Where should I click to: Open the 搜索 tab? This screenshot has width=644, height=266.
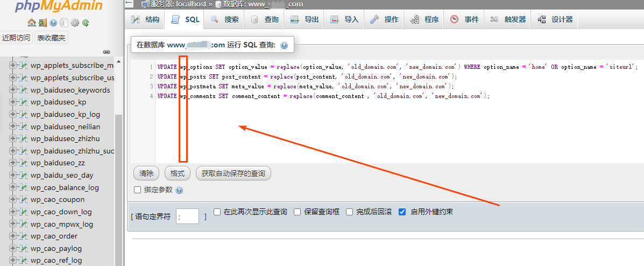pyautogui.click(x=224, y=19)
